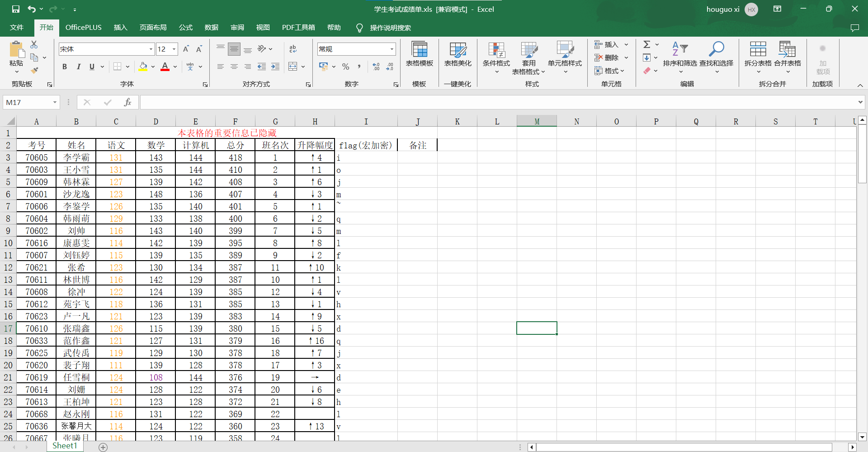
Task: Click the 拆分表格 split table icon
Action: (758, 58)
